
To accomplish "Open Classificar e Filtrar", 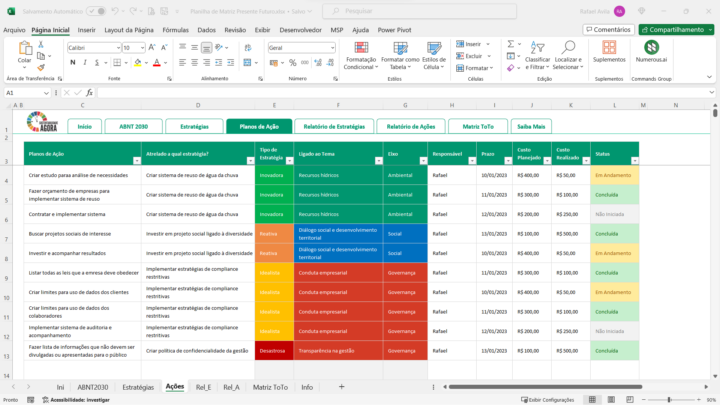I will click(537, 55).
